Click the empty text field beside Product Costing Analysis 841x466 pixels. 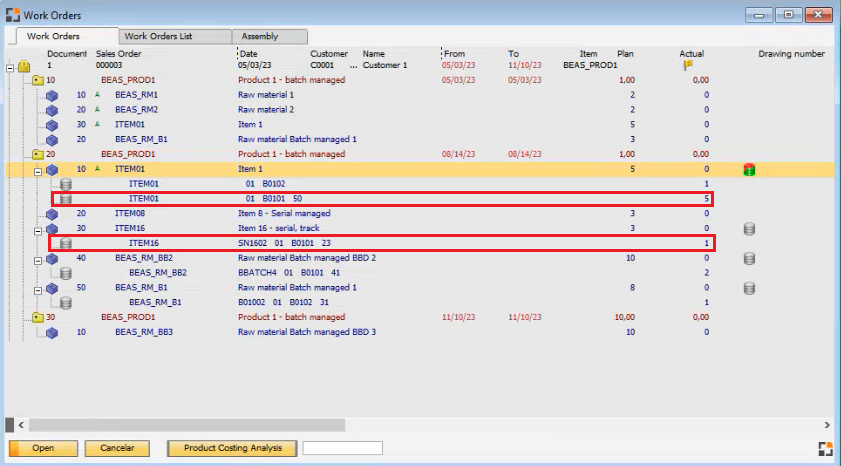[342, 448]
